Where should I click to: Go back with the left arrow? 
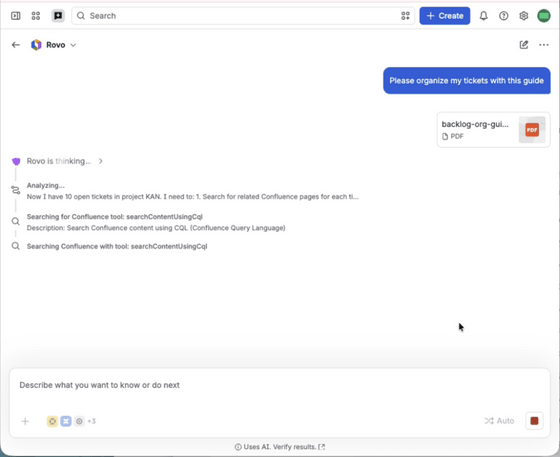pos(16,45)
